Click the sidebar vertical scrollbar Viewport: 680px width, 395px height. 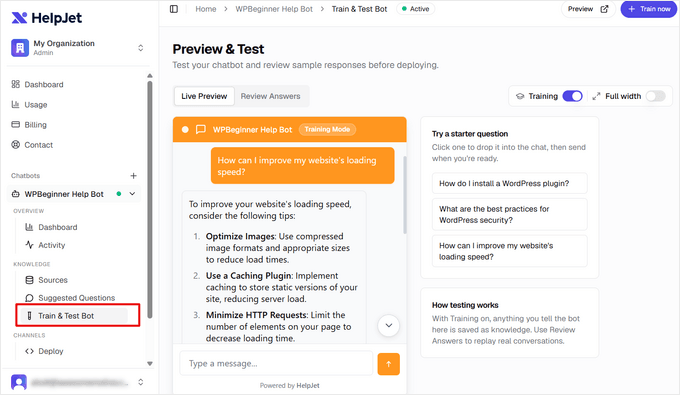[150, 199]
